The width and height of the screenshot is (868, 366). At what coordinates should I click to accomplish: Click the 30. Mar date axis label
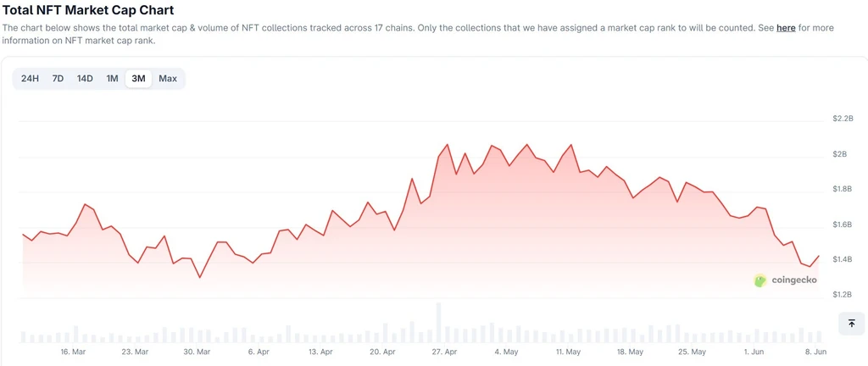pos(197,352)
